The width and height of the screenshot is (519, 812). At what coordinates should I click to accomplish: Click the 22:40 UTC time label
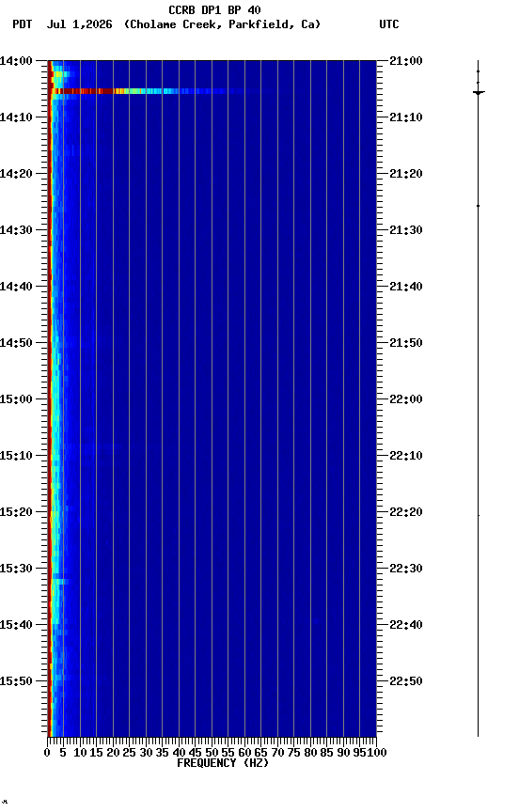click(406, 625)
